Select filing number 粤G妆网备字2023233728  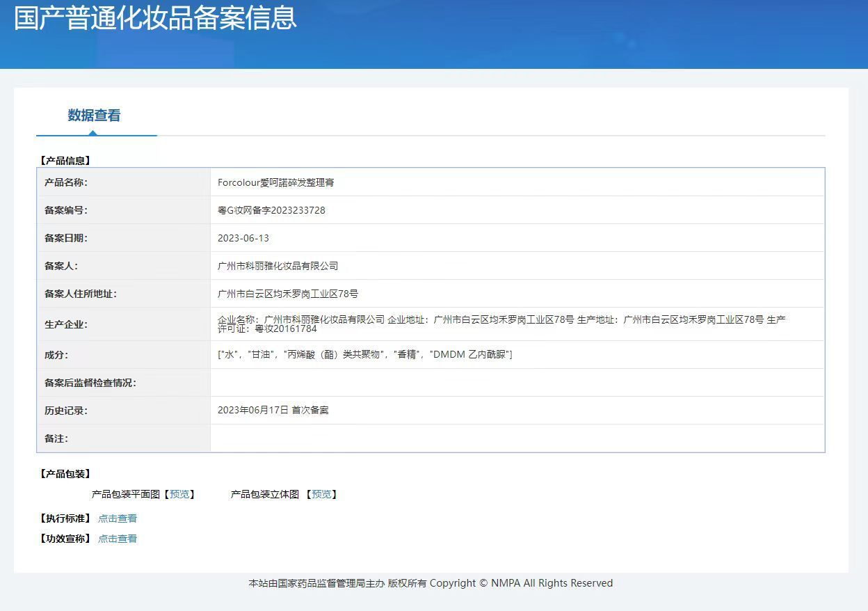(x=271, y=210)
